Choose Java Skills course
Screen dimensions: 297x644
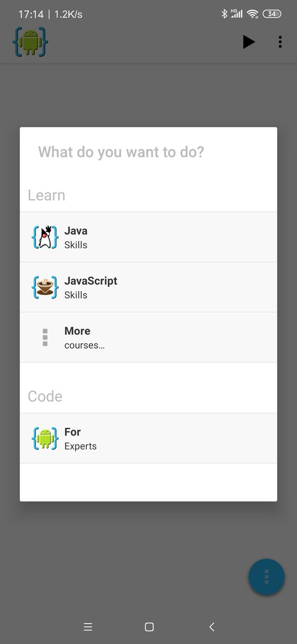click(148, 237)
